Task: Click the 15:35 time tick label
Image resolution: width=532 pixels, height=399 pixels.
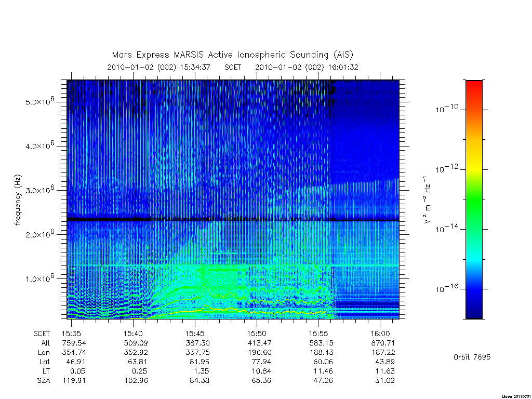Action: 71,334
